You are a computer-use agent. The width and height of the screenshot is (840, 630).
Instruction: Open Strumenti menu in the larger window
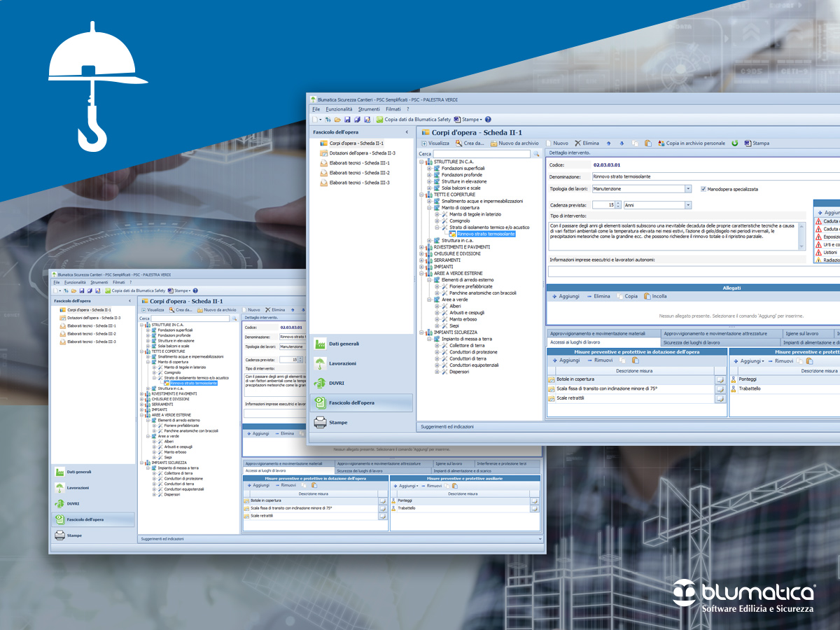click(x=368, y=109)
